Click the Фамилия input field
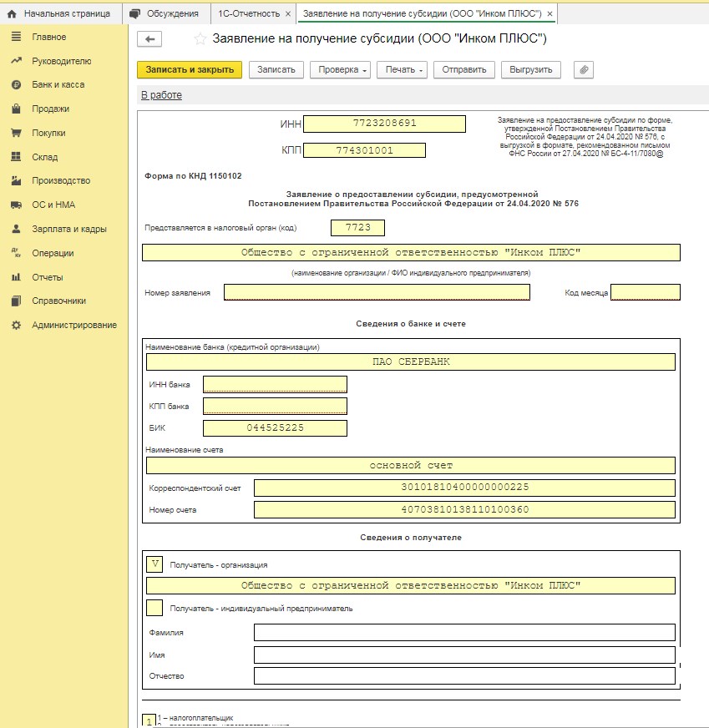 coord(464,632)
